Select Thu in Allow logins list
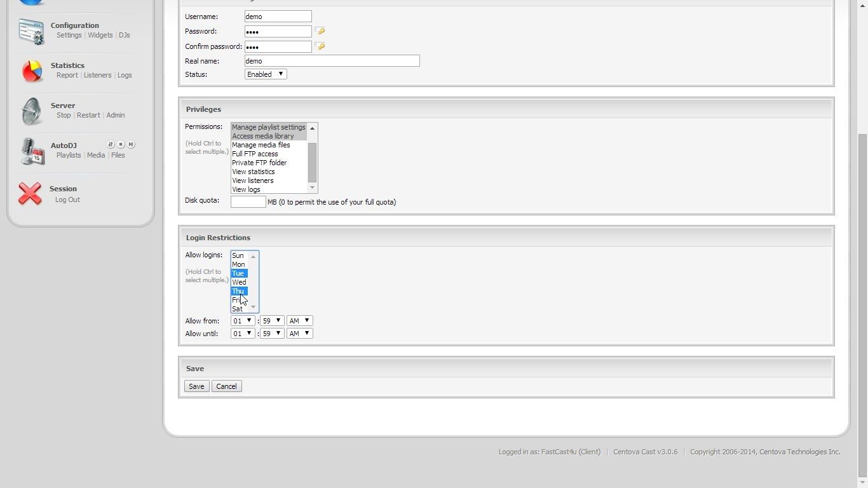 [238, 291]
